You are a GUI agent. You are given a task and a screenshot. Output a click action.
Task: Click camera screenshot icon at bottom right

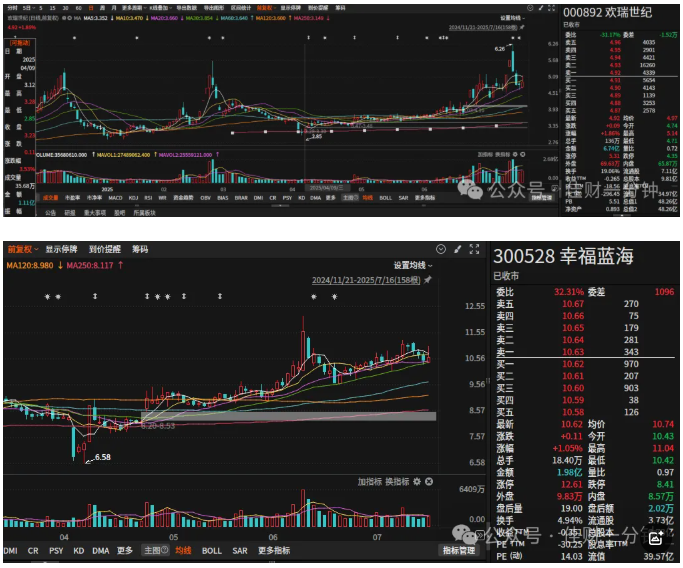[656, 539]
